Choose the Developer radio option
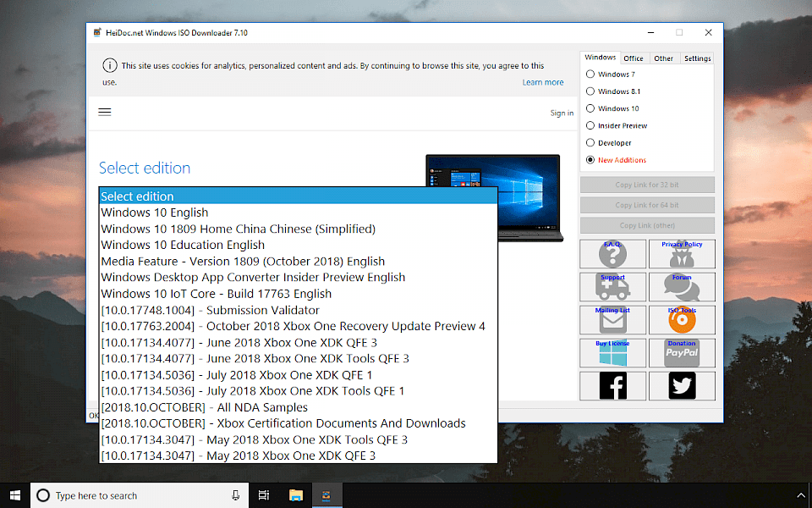This screenshot has height=508, width=812. 590,142
